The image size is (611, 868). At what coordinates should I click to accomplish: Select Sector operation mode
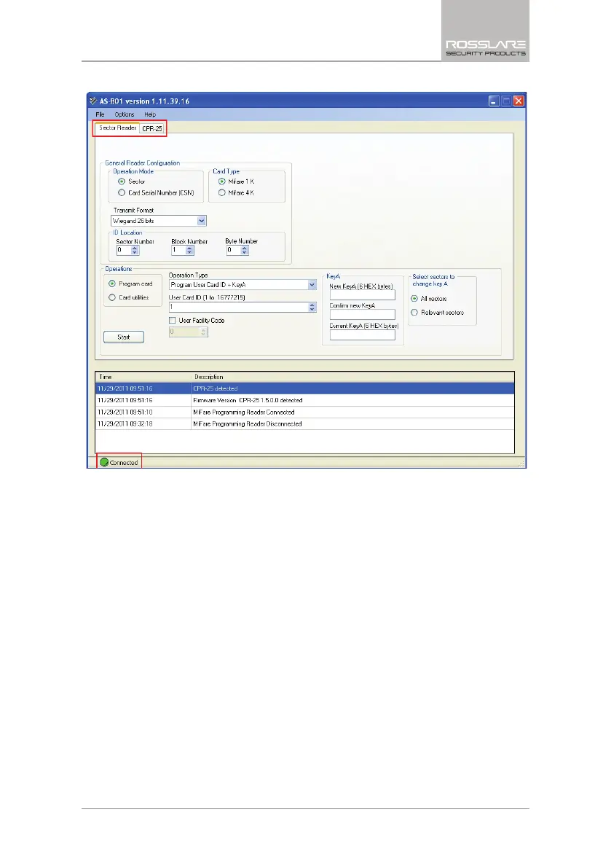[x=122, y=181]
